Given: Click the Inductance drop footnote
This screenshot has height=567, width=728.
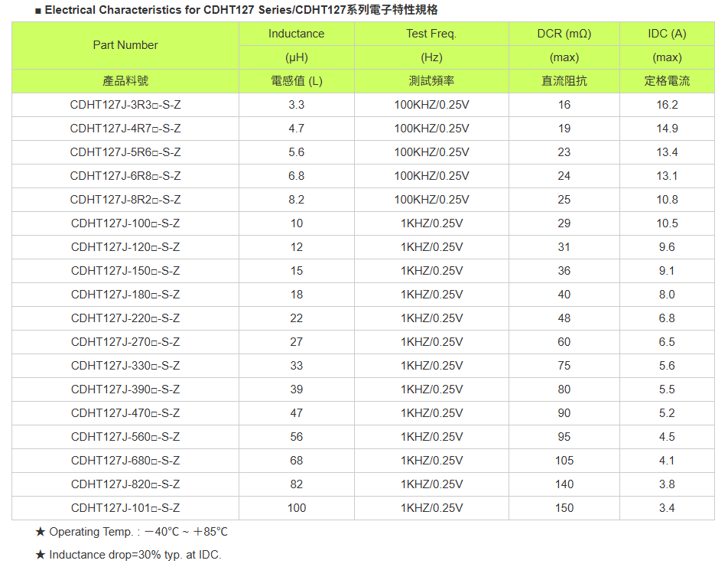Looking at the screenshot, I should [x=128, y=555].
